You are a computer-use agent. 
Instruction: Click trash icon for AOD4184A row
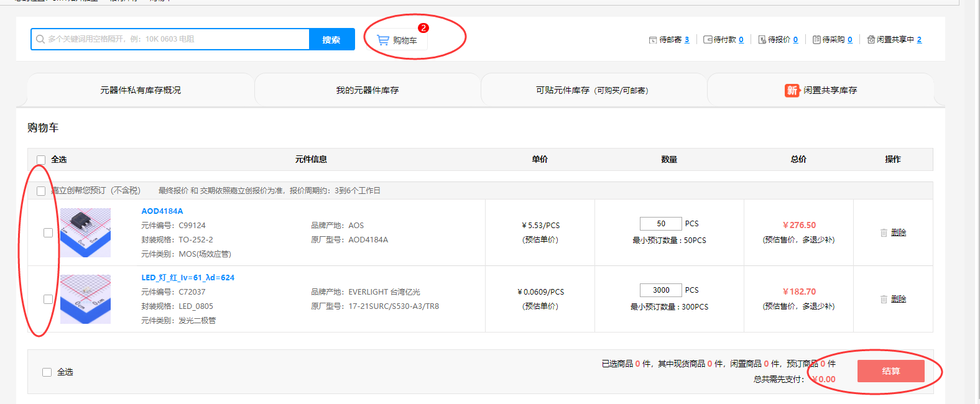884,232
